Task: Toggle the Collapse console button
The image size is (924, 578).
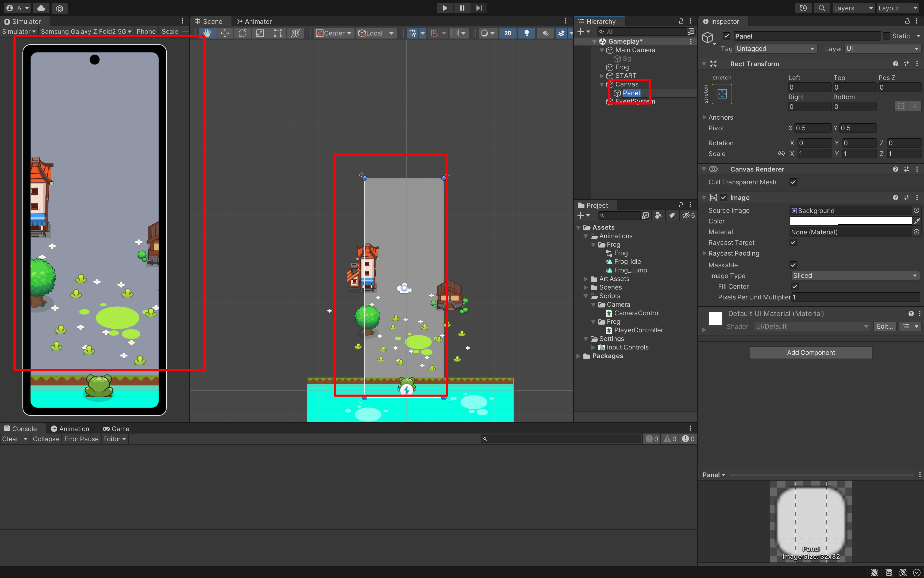Action: (46, 439)
